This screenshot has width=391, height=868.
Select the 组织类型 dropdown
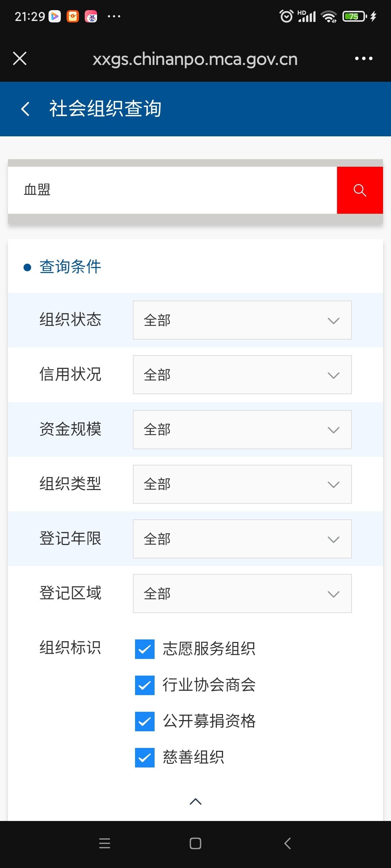(242, 484)
